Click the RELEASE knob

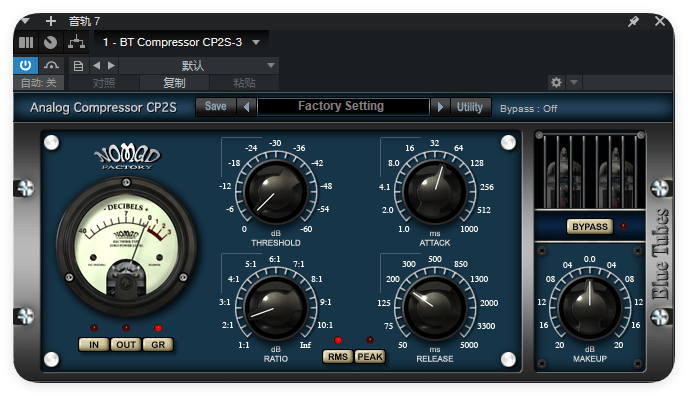[435, 307]
